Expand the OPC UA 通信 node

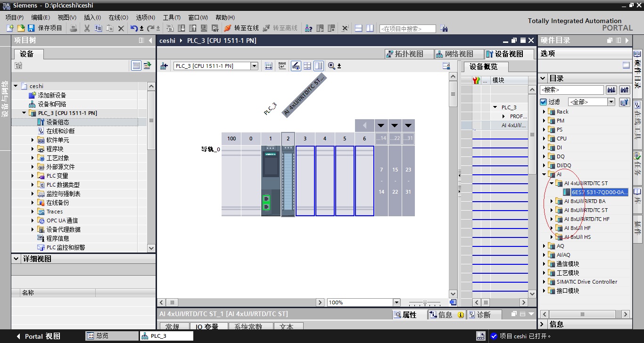coord(33,220)
